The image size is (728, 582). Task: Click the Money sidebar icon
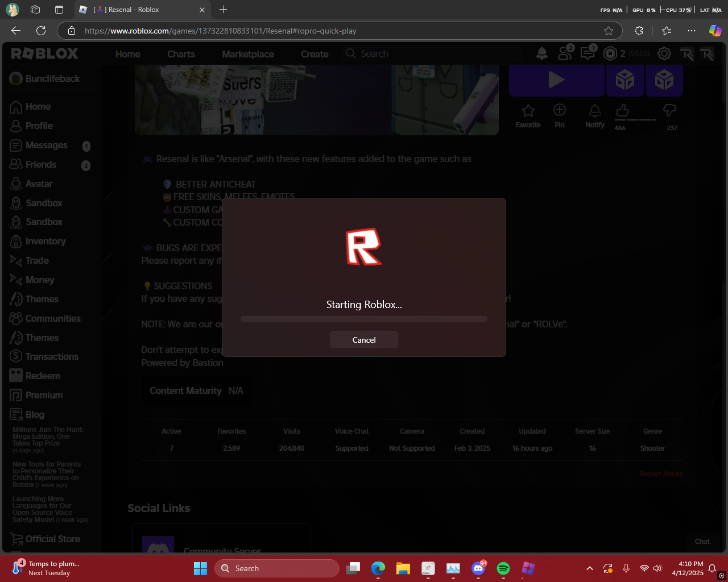pos(16,280)
